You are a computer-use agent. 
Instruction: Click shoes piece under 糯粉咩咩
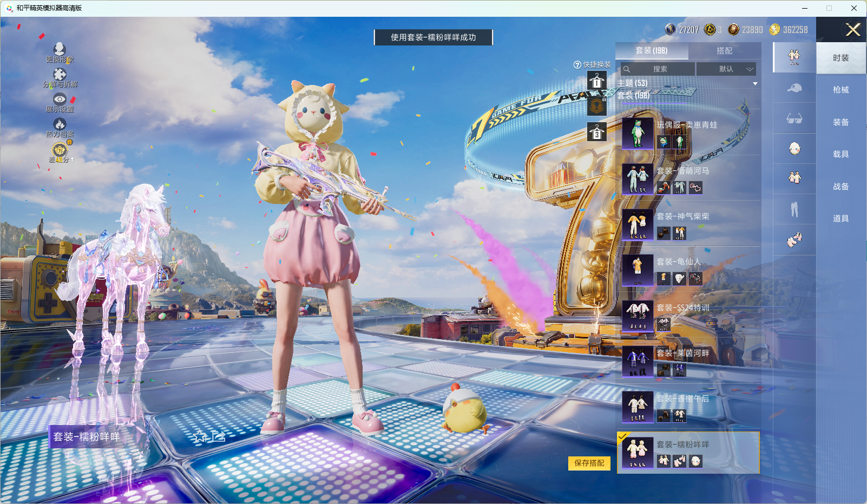click(680, 461)
